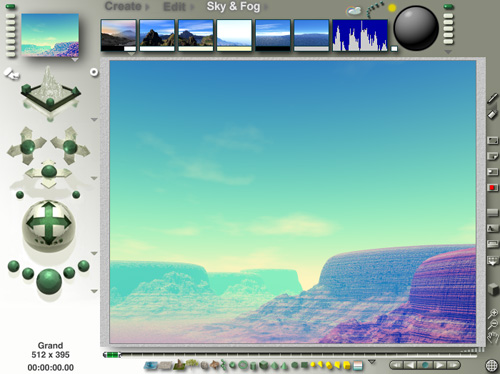Click the zoom in magnifier icon
Screen dimensions: 500x374
pyautogui.click(x=493, y=313)
